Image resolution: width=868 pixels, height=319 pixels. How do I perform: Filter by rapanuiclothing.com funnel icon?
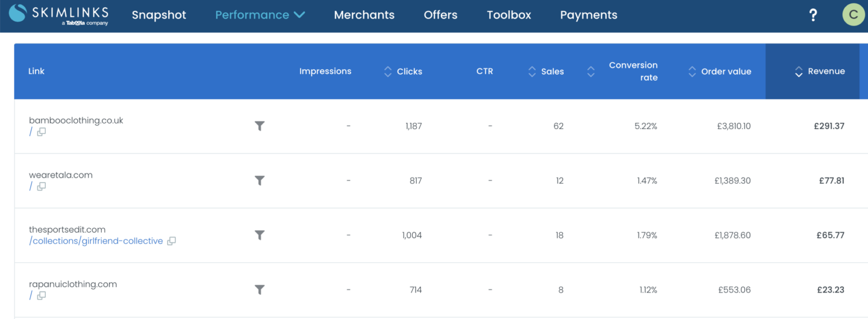259,290
